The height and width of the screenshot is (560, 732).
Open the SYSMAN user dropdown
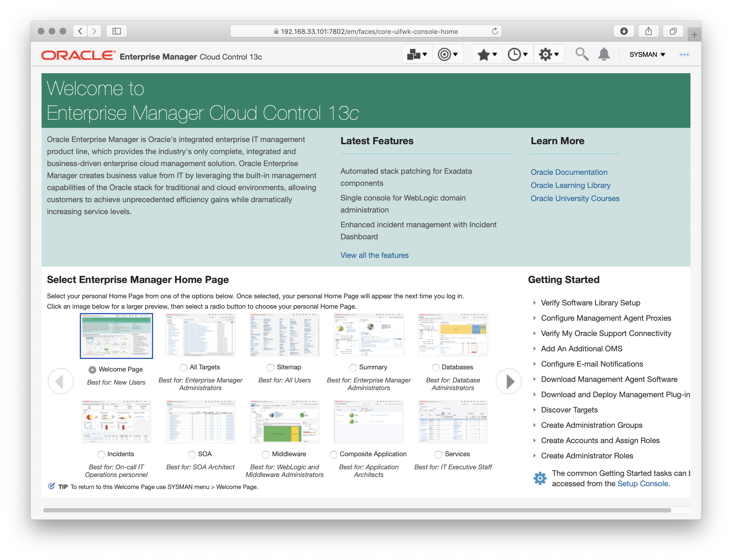pyautogui.click(x=647, y=54)
